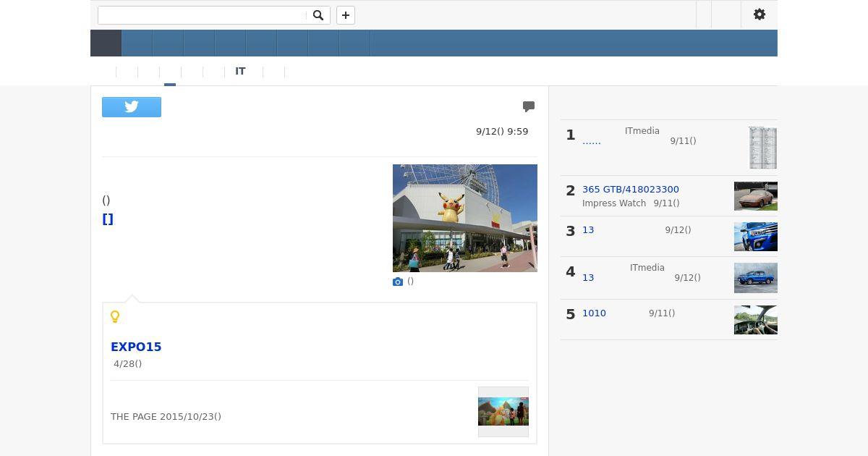The width and height of the screenshot is (868, 456).
Task: Click the rank 4 blue pickup thumbnail
Action: 756,279
